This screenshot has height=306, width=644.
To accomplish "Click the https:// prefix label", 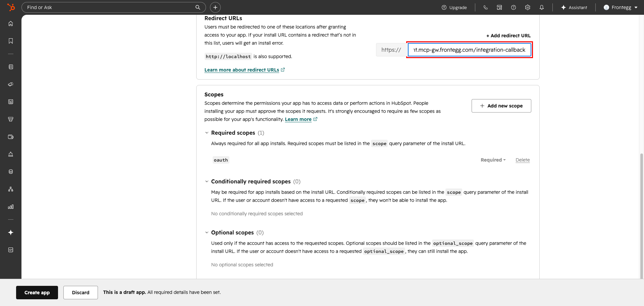I will 391,50.
